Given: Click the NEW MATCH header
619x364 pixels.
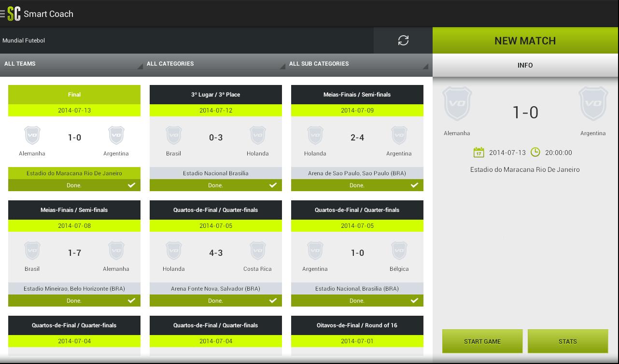Looking at the screenshot, I should point(525,41).
